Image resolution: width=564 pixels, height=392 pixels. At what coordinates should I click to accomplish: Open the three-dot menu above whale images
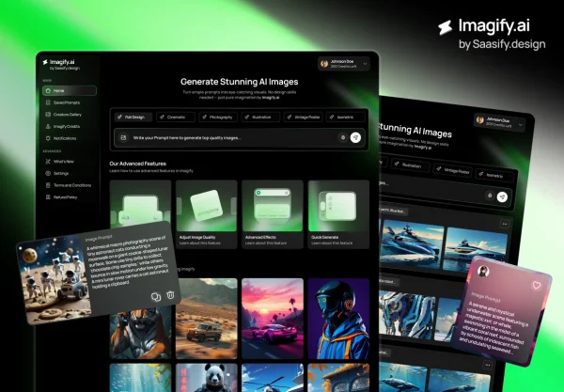click(487, 365)
